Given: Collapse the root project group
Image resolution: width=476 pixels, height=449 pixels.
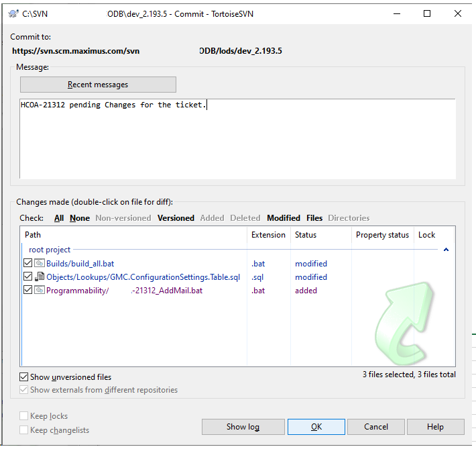Looking at the screenshot, I should pyautogui.click(x=446, y=250).
